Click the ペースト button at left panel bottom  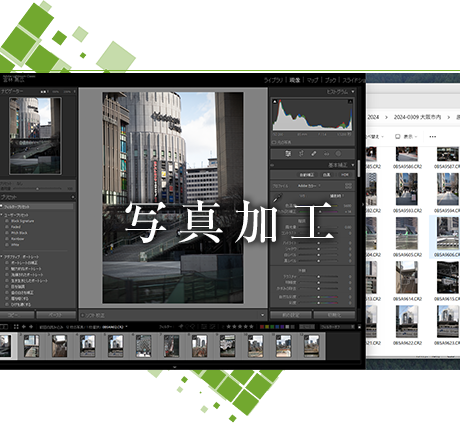[56, 315]
